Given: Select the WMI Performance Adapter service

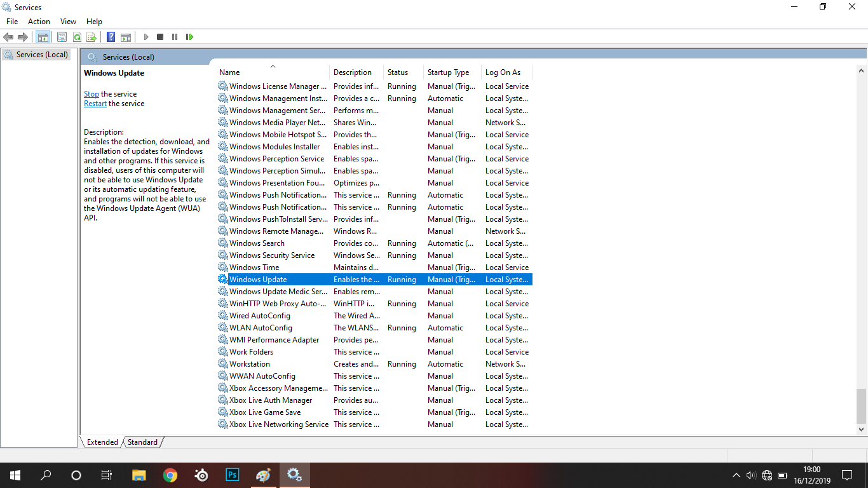Looking at the screenshot, I should tap(374, 340).
